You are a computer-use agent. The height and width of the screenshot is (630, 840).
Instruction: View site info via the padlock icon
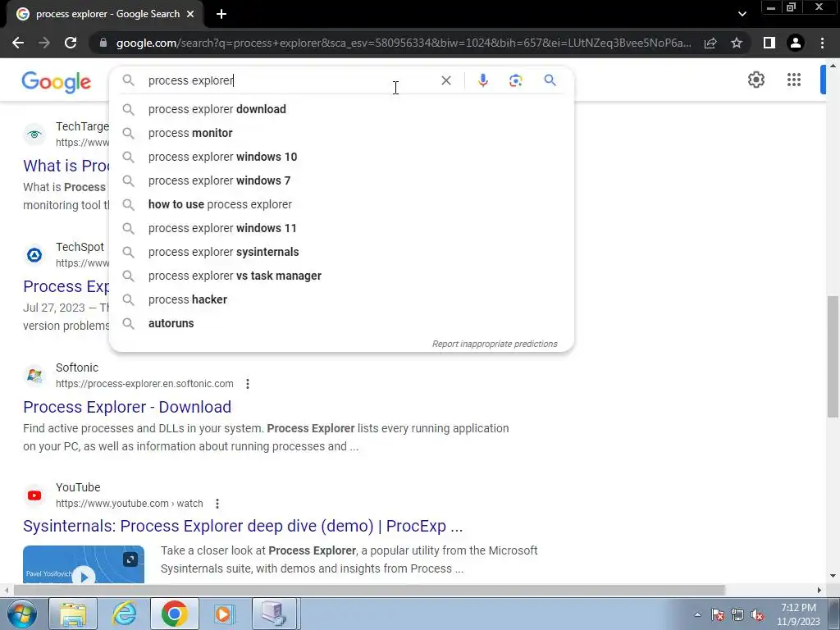click(103, 43)
